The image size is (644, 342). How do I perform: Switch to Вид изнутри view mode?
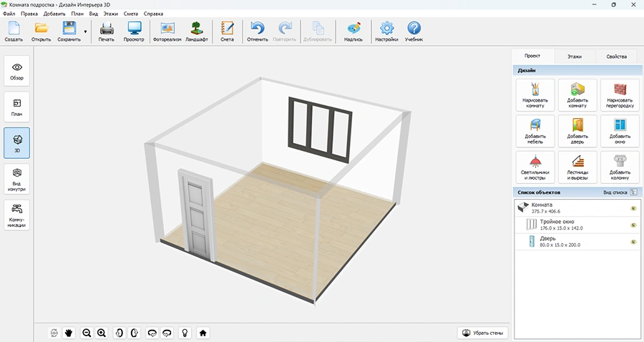click(17, 179)
